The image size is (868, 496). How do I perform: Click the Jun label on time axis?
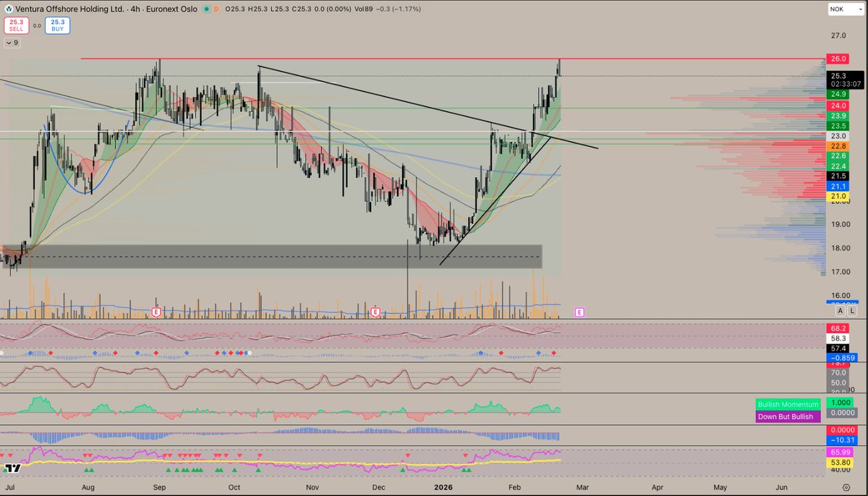[781, 487]
